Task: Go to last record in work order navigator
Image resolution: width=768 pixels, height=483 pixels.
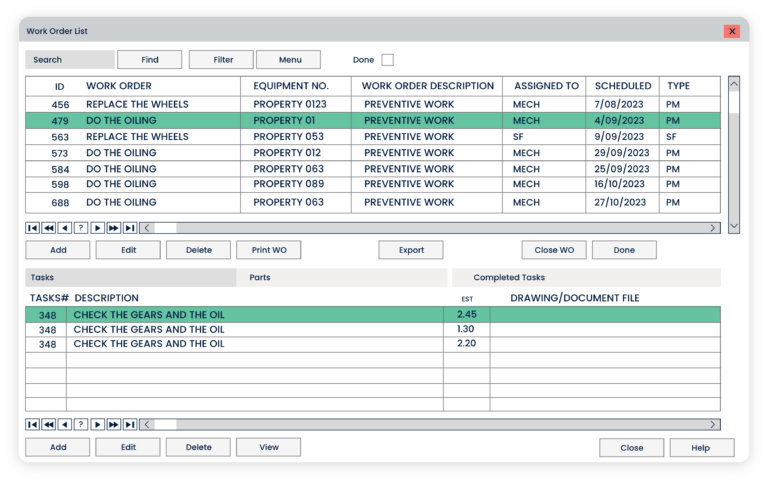Action: tap(130, 228)
